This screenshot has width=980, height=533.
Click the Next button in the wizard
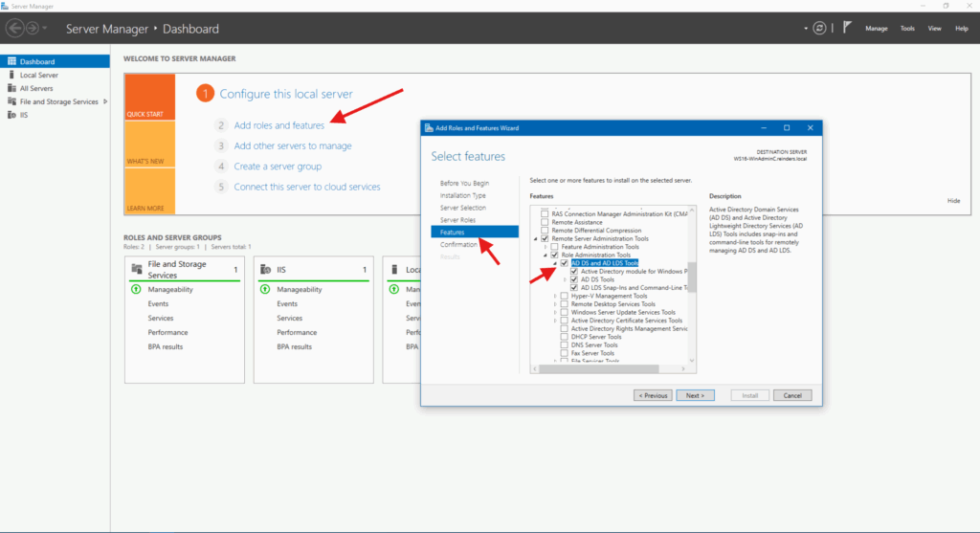click(x=695, y=395)
